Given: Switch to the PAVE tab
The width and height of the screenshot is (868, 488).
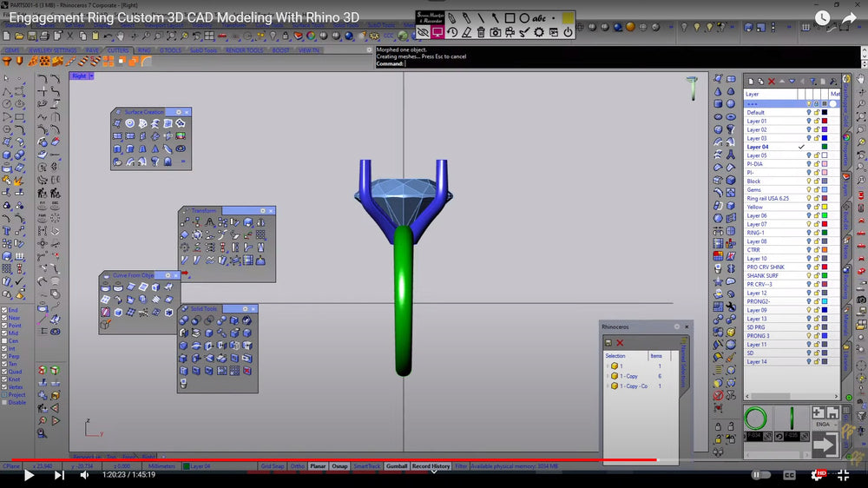Looking at the screenshot, I should 92,50.
